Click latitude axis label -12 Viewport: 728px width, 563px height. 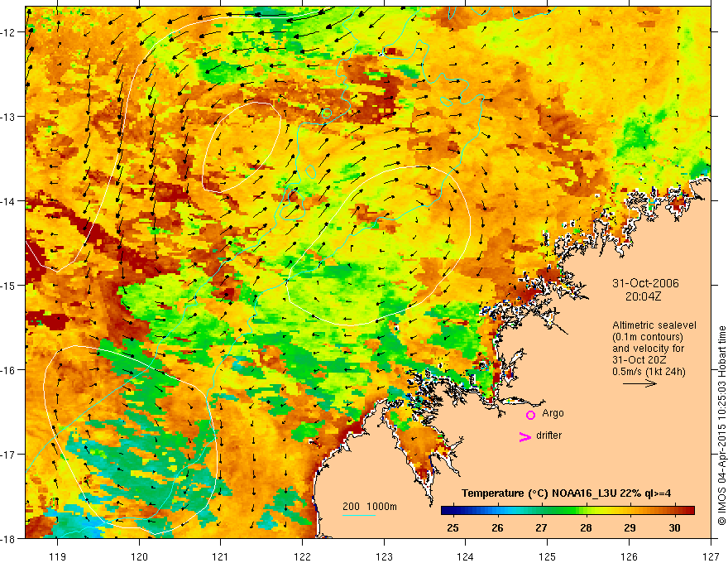tap(8, 32)
